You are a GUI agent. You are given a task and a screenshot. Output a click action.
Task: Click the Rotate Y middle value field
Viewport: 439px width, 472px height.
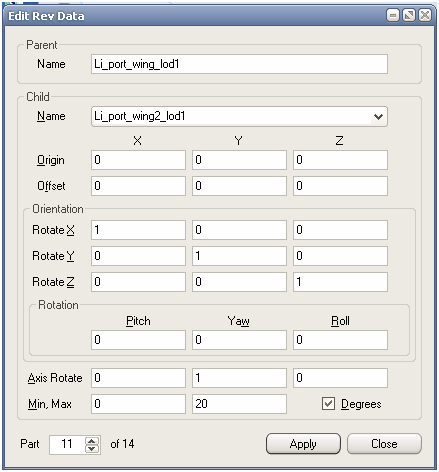click(239, 256)
